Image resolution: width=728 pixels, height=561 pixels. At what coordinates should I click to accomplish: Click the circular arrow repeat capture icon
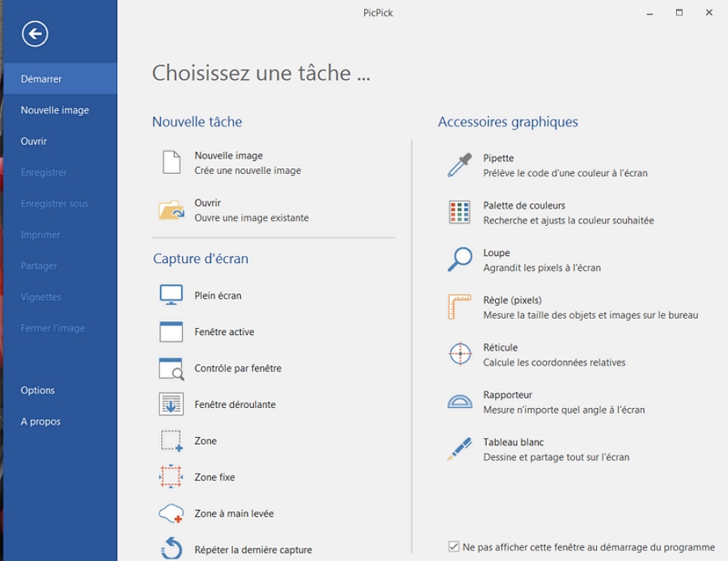click(x=171, y=548)
